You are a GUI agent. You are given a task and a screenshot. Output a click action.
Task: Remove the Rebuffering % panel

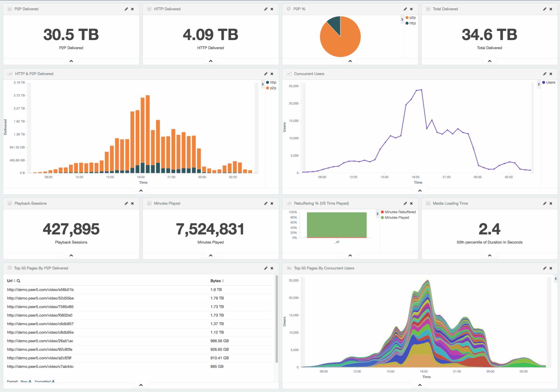pos(411,204)
